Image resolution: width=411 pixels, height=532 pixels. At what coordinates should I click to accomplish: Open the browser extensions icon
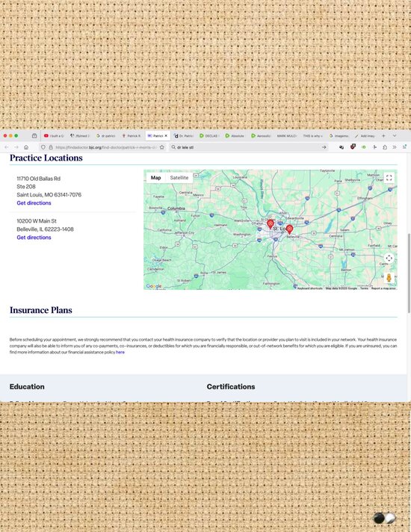pos(385,147)
